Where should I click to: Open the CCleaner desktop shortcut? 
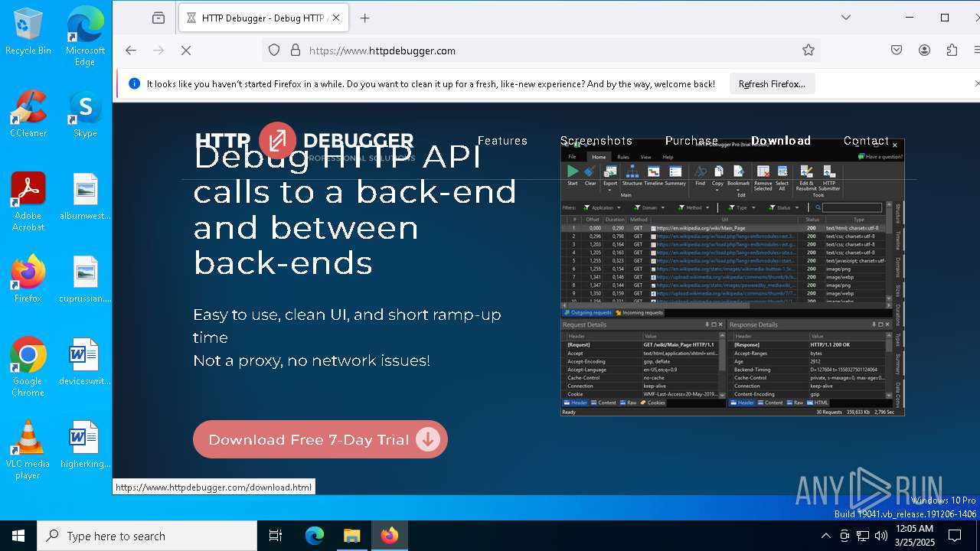28,114
